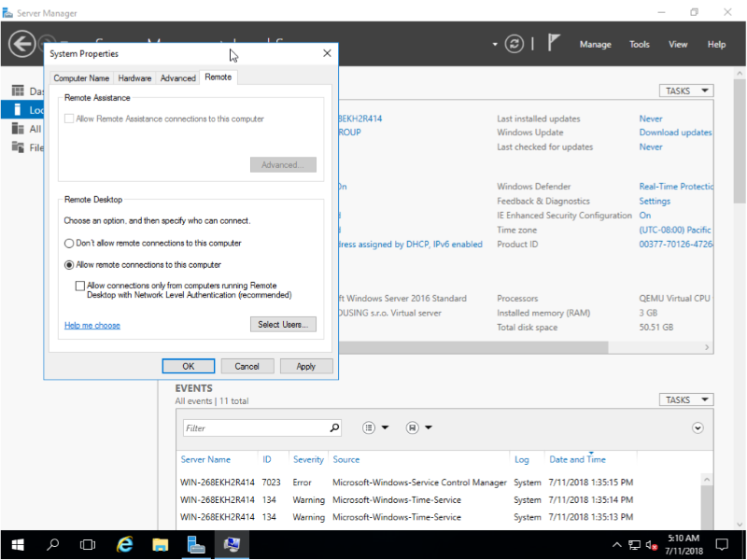Click Cancel in System Properties
Screen dimensions: 747x560
247,366
